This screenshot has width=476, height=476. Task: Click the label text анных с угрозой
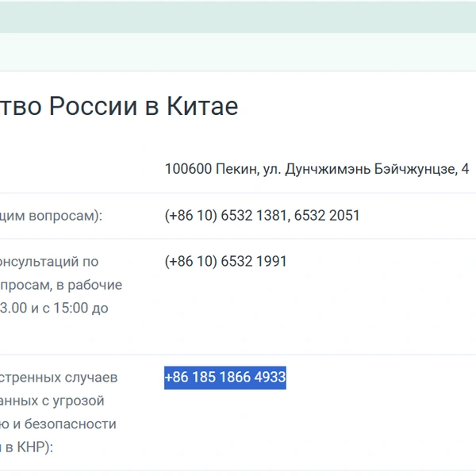(52, 401)
